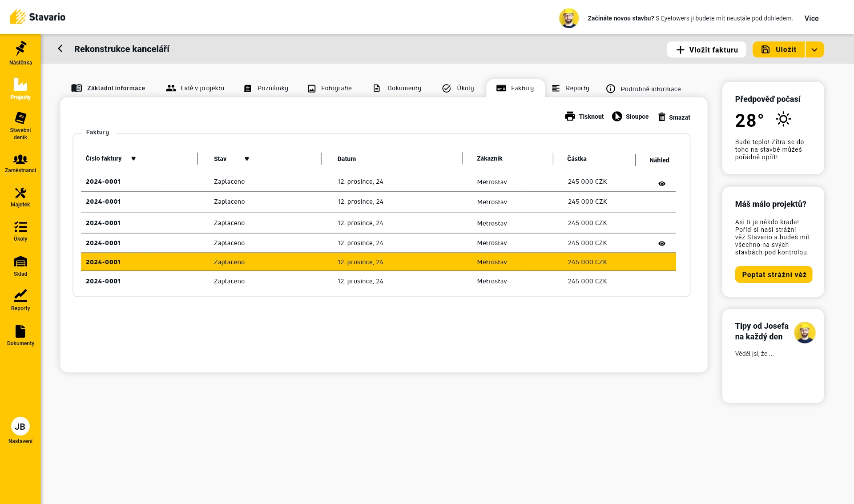Select the highlighted yellow invoice row

coord(378,262)
